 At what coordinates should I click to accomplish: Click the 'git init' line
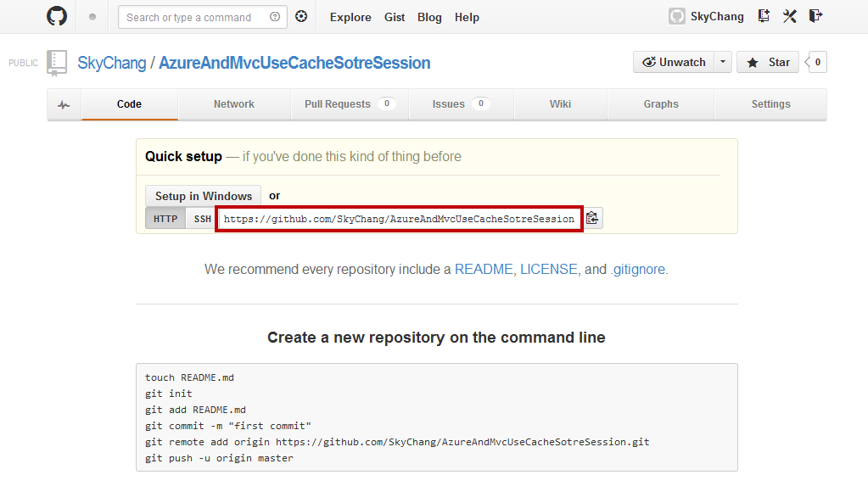[168, 394]
